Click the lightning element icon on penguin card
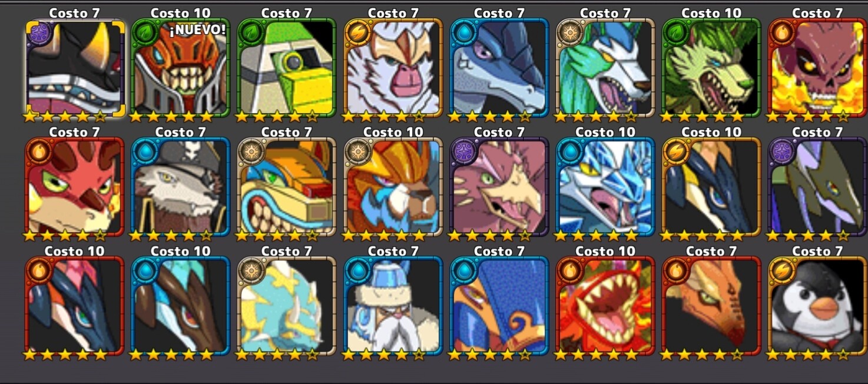 coord(783,271)
